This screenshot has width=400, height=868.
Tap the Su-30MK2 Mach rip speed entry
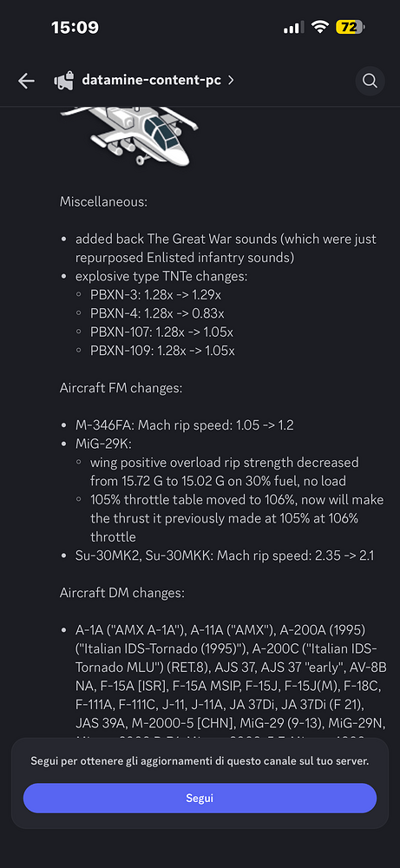[x=225, y=556]
